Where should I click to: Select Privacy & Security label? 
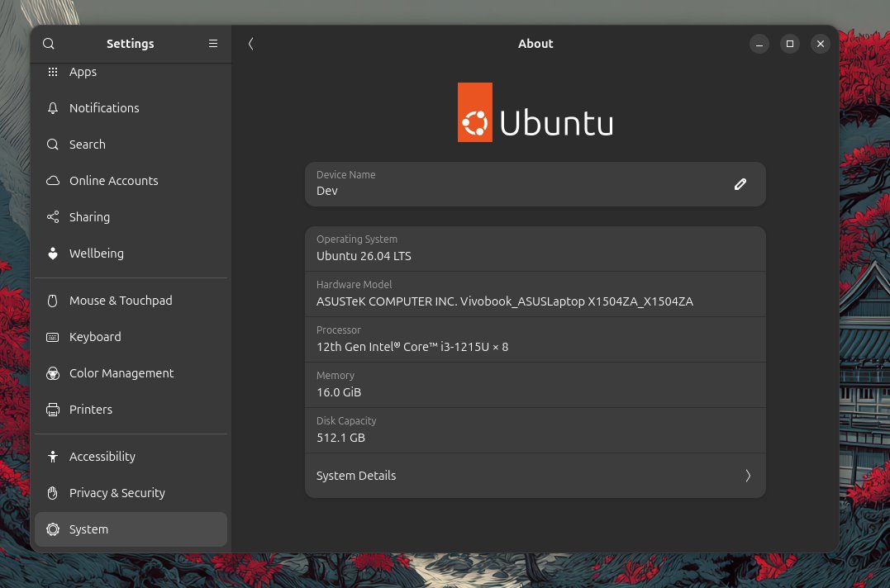(x=117, y=493)
